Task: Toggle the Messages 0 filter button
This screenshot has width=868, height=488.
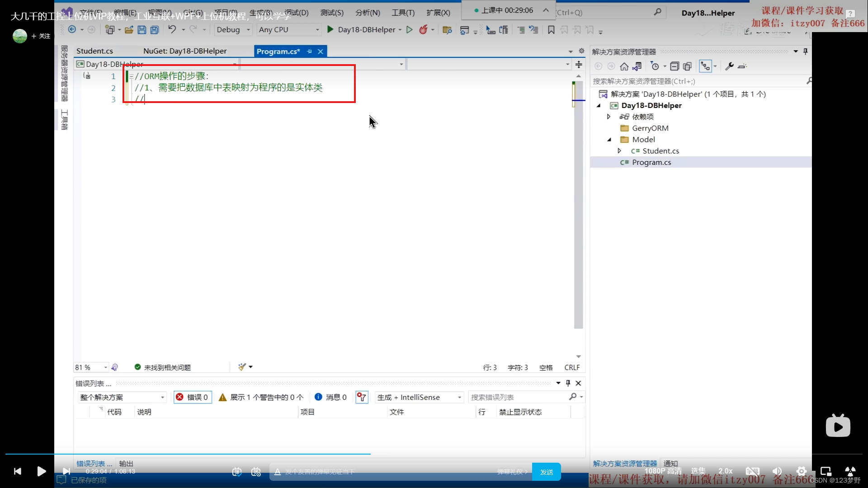Action: (x=330, y=397)
